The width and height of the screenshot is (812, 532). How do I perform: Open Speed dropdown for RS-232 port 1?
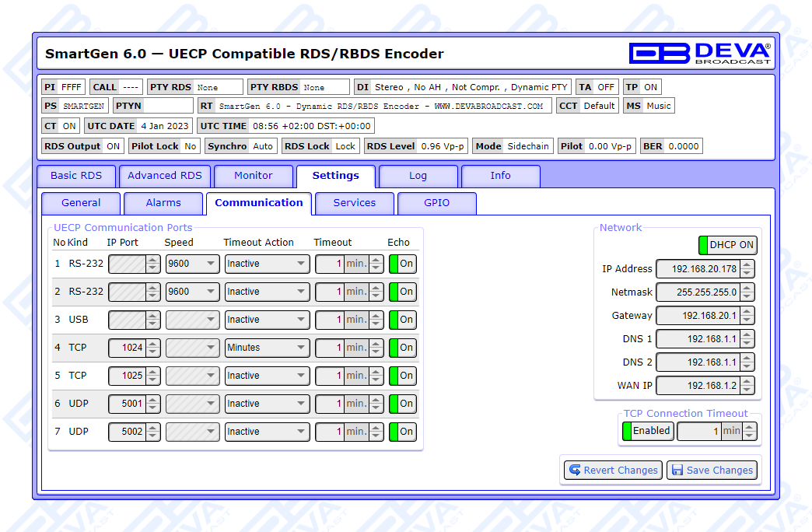192,264
